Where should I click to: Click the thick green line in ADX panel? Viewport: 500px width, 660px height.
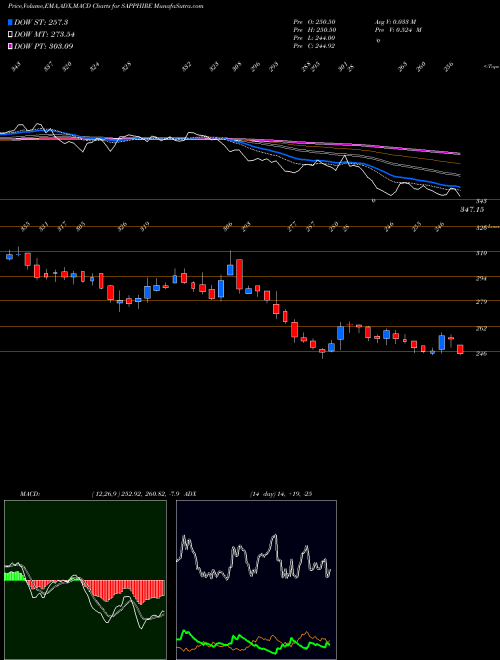click(x=253, y=641)
